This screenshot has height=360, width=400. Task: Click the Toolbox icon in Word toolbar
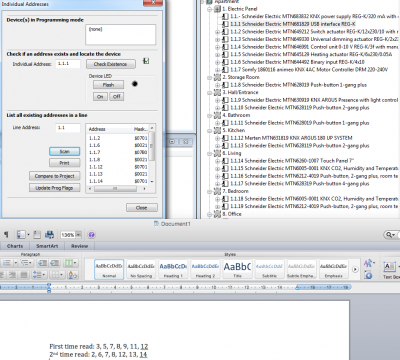click(37, 235)
